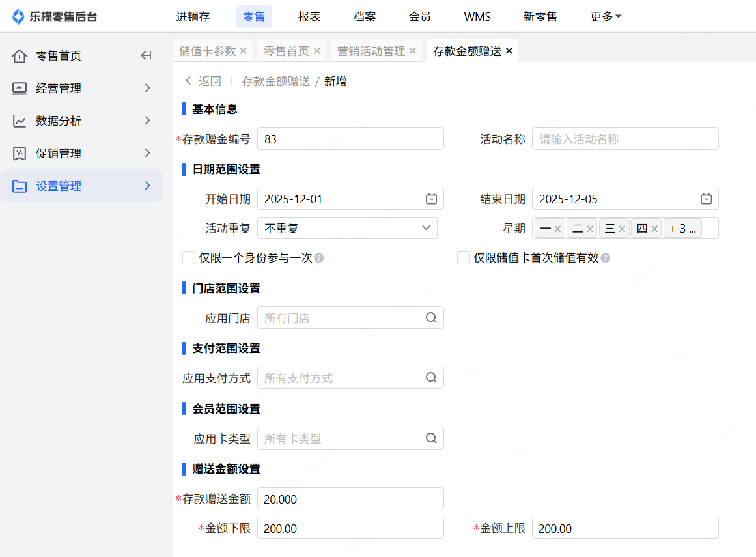Open the end date calendar picker
Screen dimensions: 756x557
706,199
